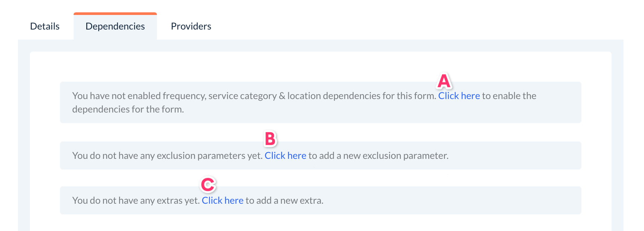The width and height of the screenshot is (644, 231).
Task: Click "to enable the" text after first link
Action: click(509, 96)
